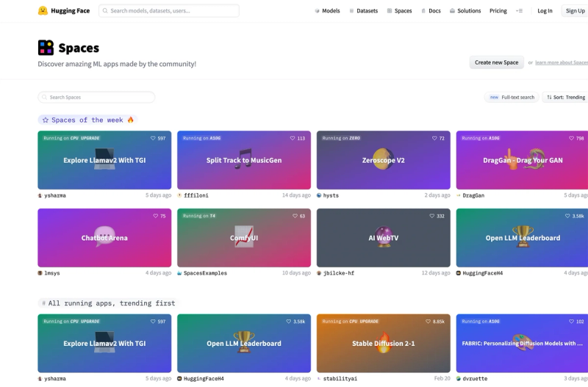This screenshot has width=588, height=387.
Task: Focus the Search Spaces input field
Action: click(x=96, y=97)
